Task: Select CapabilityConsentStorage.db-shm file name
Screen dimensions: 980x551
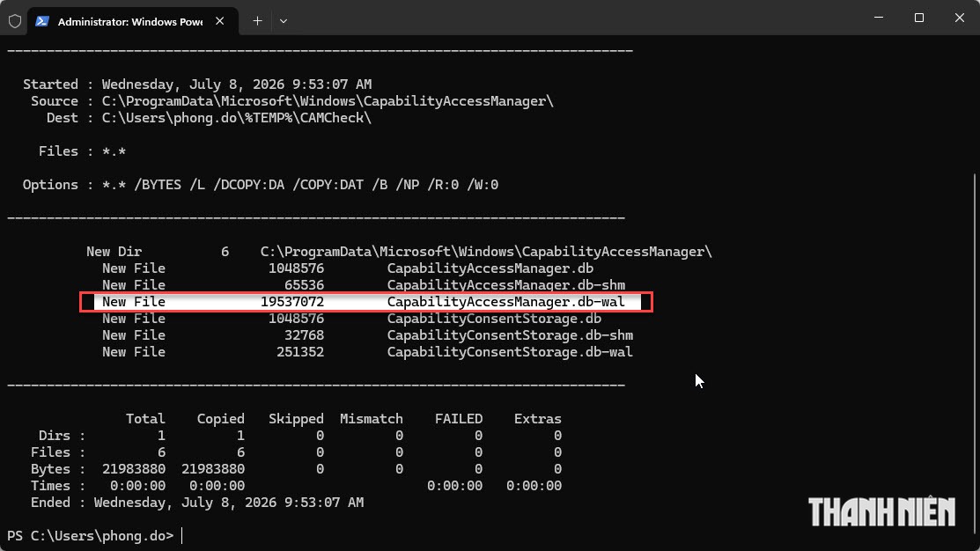Action: (x=510, y=335)
